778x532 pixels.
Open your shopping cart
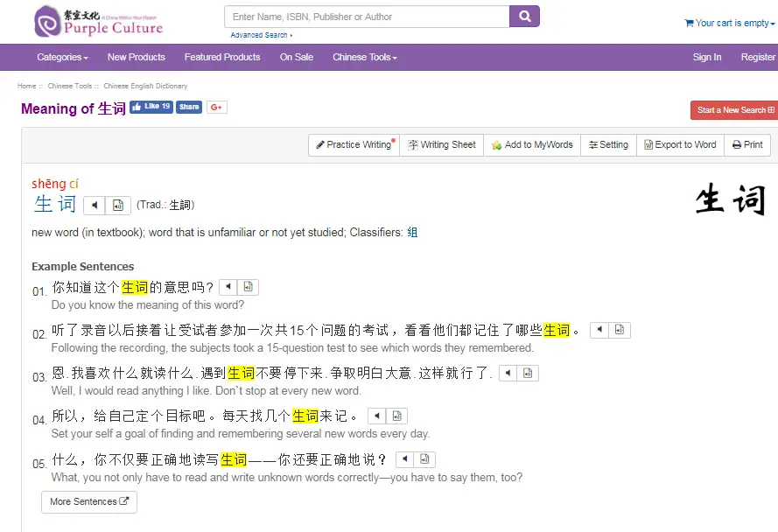729,23
